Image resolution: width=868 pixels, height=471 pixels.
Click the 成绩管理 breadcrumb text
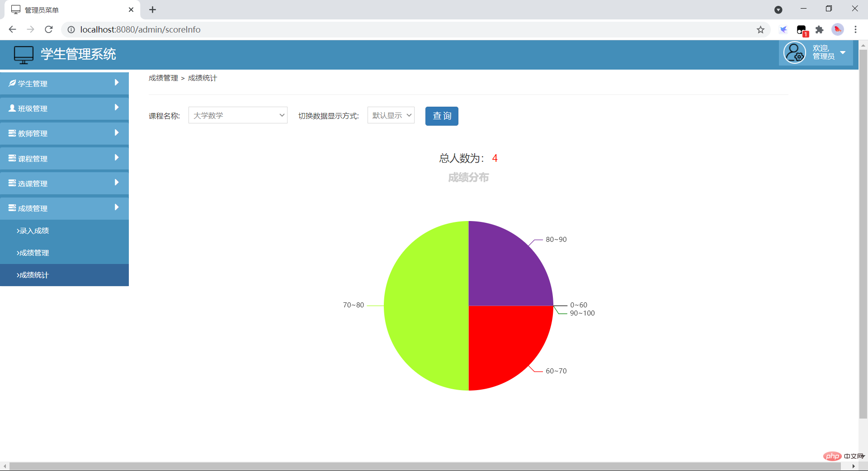[163, 78]
